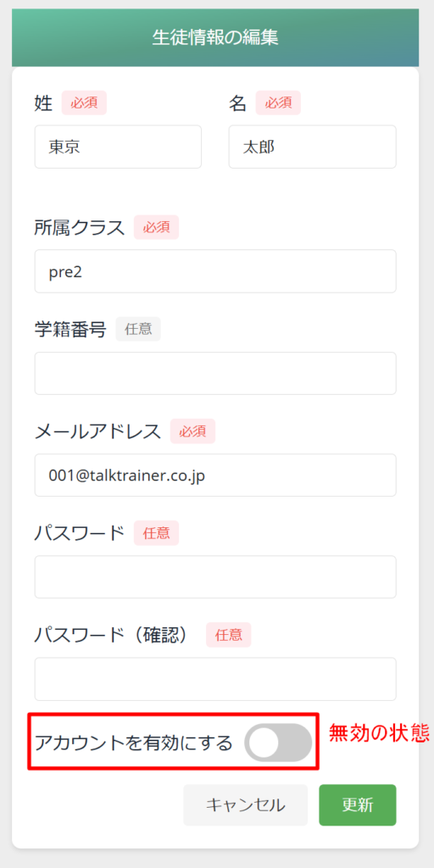Click the 必須 badge next to 姓
This screenshot has height=868, width=434.
point(84,103)
